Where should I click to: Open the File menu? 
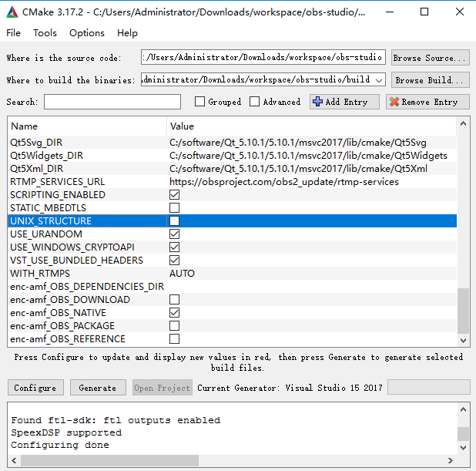tap(13, 33)
